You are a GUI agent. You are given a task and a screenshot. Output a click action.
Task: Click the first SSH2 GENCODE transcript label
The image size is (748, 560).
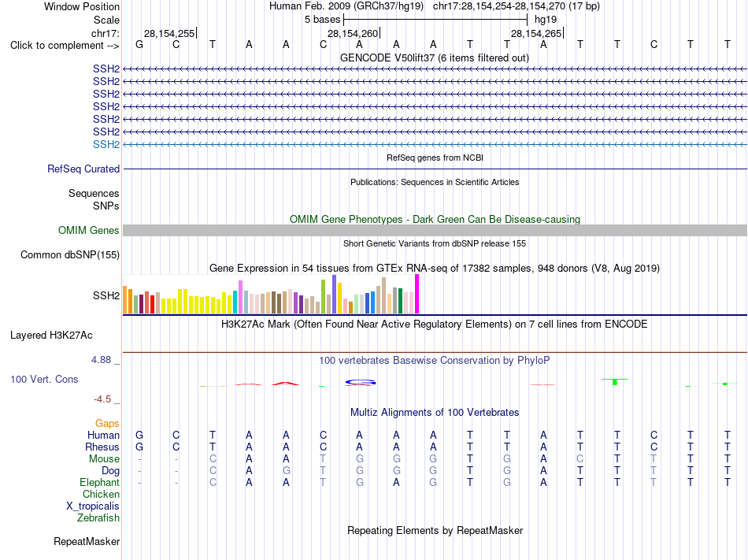pos(106,69)
